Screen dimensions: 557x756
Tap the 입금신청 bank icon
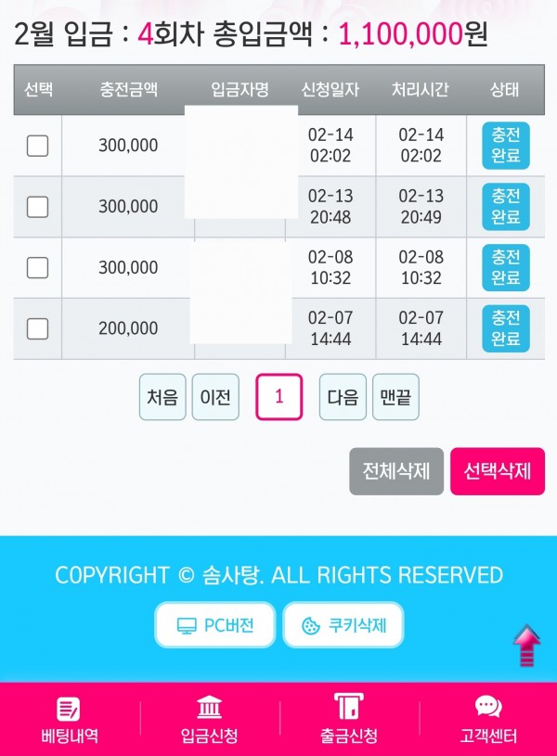coord(209,708)
